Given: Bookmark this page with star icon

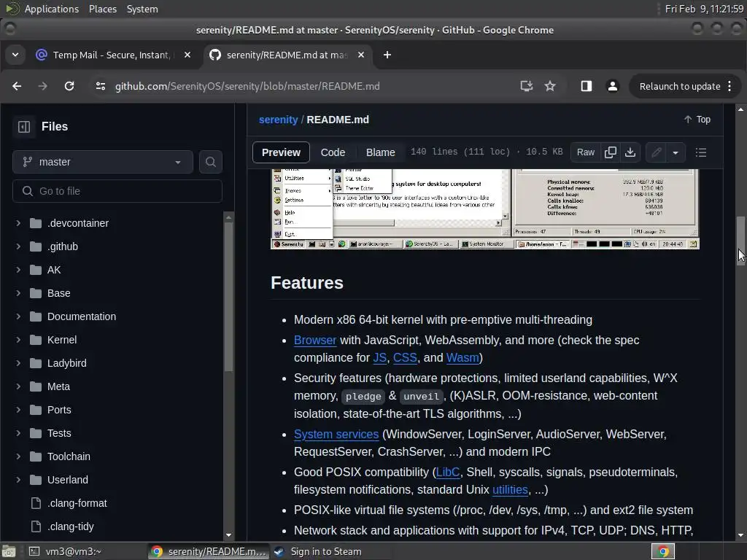Looking at the screenshot, I should click(550, 86).
